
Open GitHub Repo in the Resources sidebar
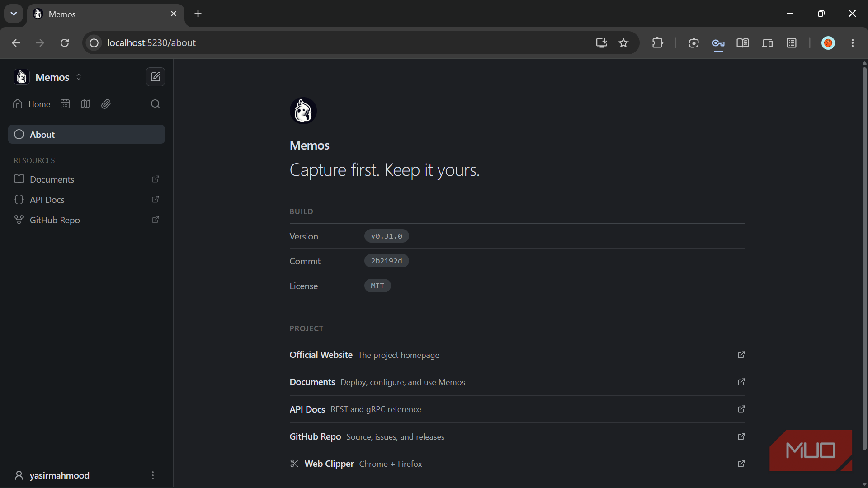[86, 220]
